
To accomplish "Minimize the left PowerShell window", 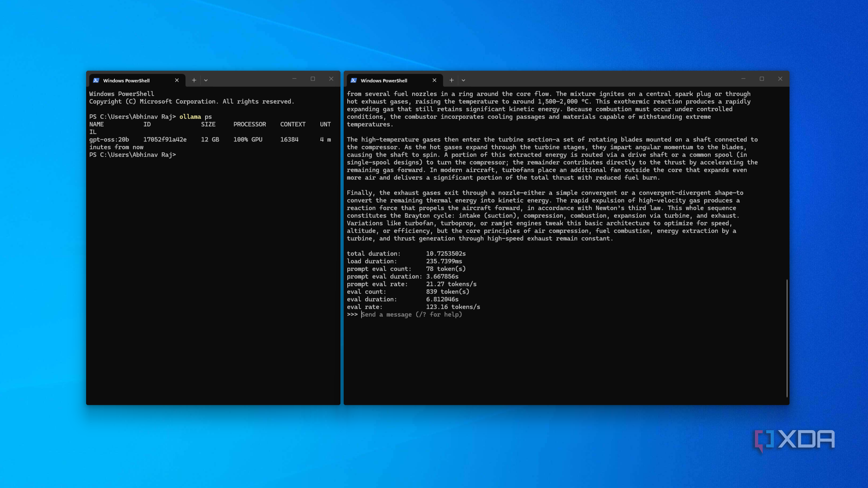I will click(295, 79).
